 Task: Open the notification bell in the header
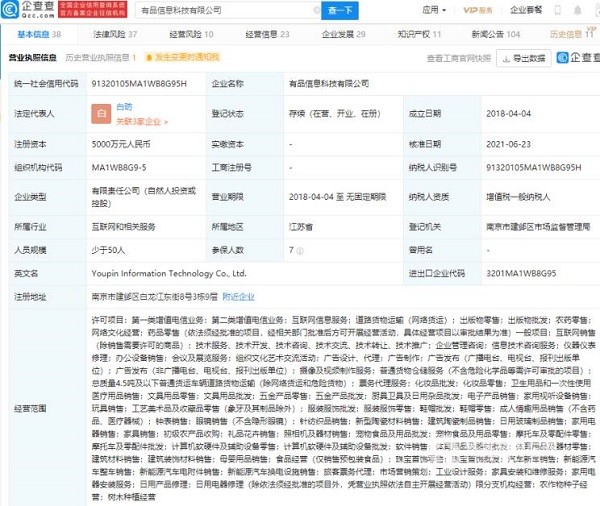(577, 10)
